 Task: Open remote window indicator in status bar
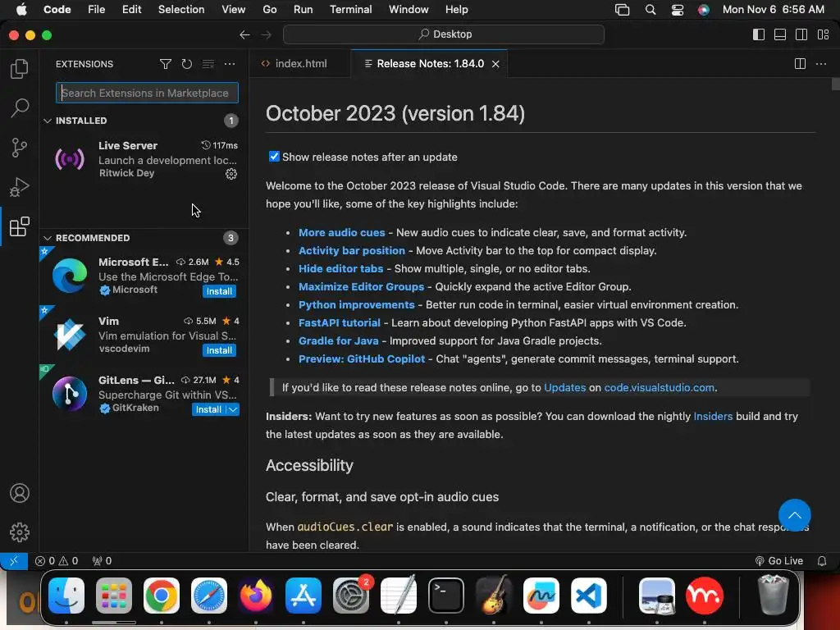(x=14, y=561)
